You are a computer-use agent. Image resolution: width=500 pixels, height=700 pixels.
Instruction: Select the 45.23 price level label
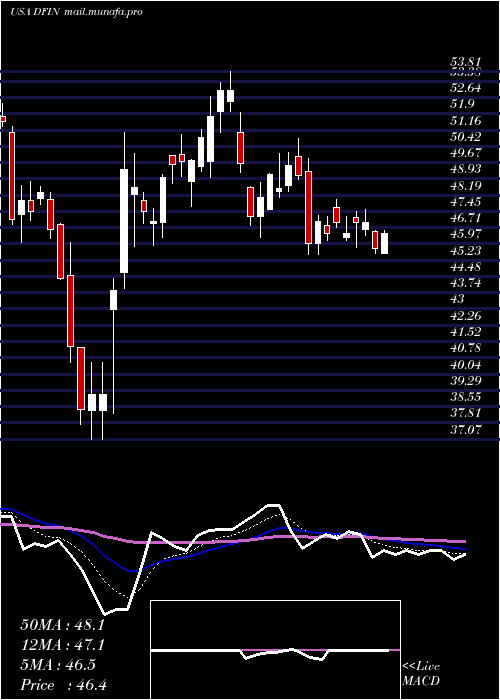click(x=466, y=250)
